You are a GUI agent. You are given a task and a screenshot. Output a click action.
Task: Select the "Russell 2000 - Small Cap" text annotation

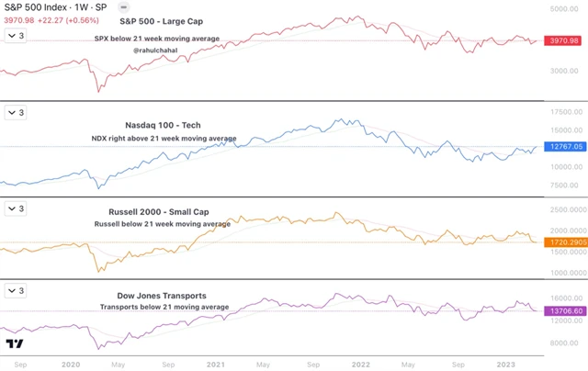(163, 211)
